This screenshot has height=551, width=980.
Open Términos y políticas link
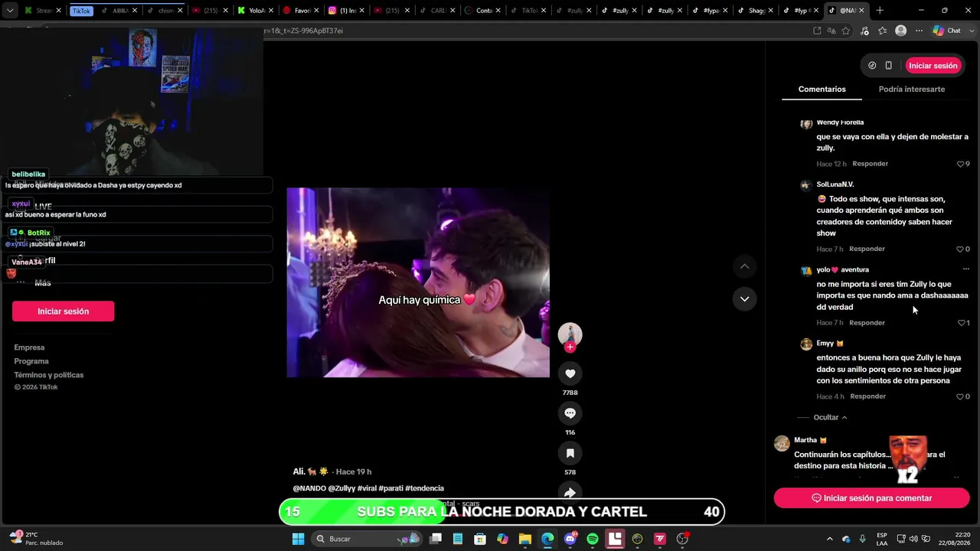coord(49,375)
